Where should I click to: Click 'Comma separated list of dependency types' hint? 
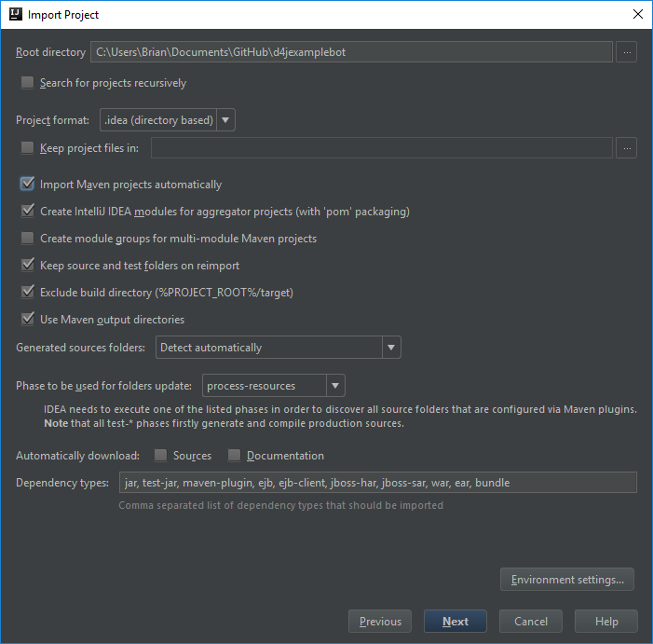(281, 505)
